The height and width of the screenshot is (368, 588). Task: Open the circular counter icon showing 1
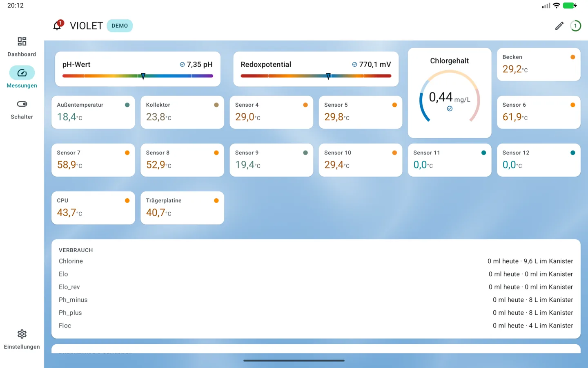(575, 26)
